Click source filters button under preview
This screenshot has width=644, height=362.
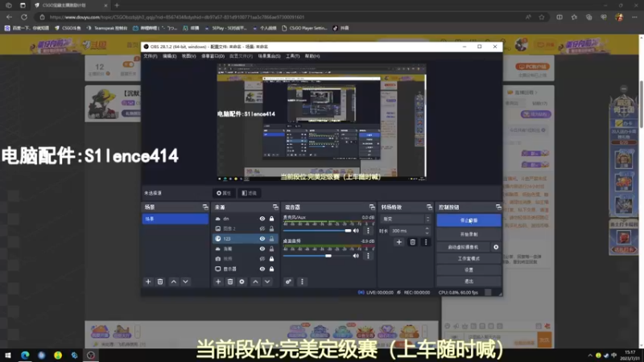[250, 193]
